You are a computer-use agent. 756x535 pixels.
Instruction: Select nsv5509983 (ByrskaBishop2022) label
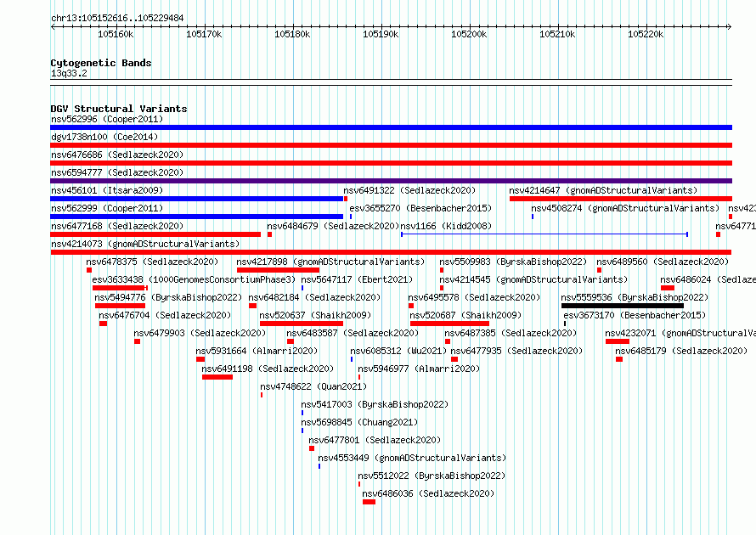click(513, 262)
